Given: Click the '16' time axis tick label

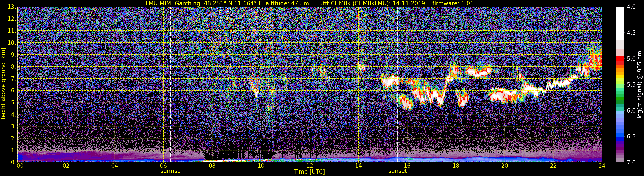Looking at the screenshot, I should point(407,166).
